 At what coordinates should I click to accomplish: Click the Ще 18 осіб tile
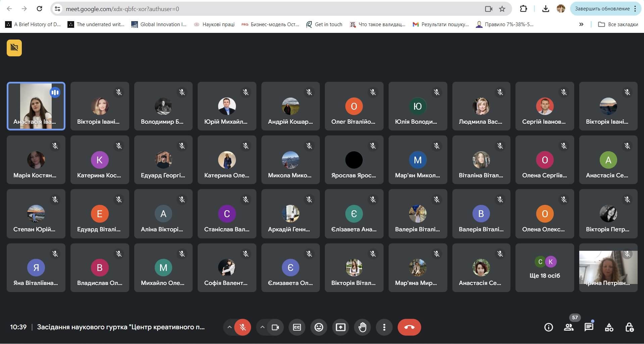point(545,268)
